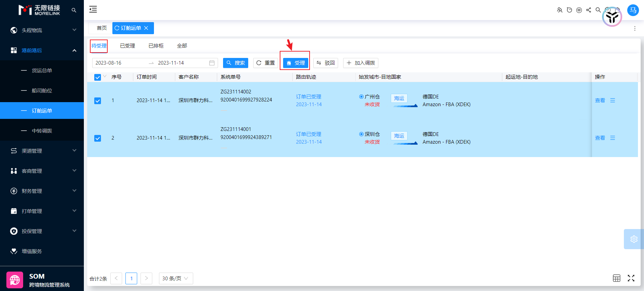644x291 pixels.
Task: Click the 受理 accept button
Action: pyautogui.click(x=296, y=63)
